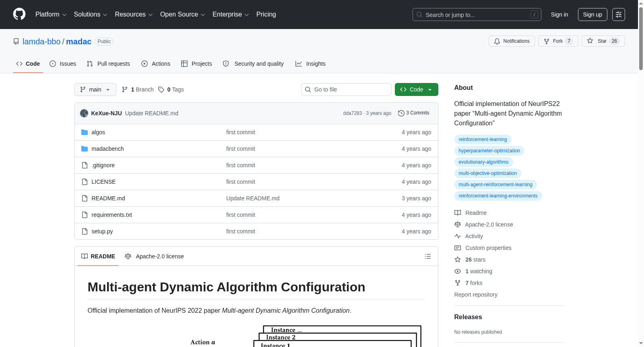The image size is (644, 347).
Task: Click the book icon beside Readme in About
Action: [458, 213]
